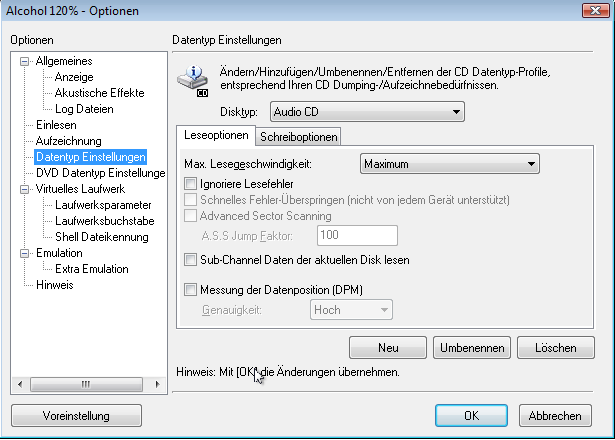Select Laufwerksbuchstabe tree item
Image resolution: width=615 pixels, height=440 pixels.
click(x=105, y=221)
